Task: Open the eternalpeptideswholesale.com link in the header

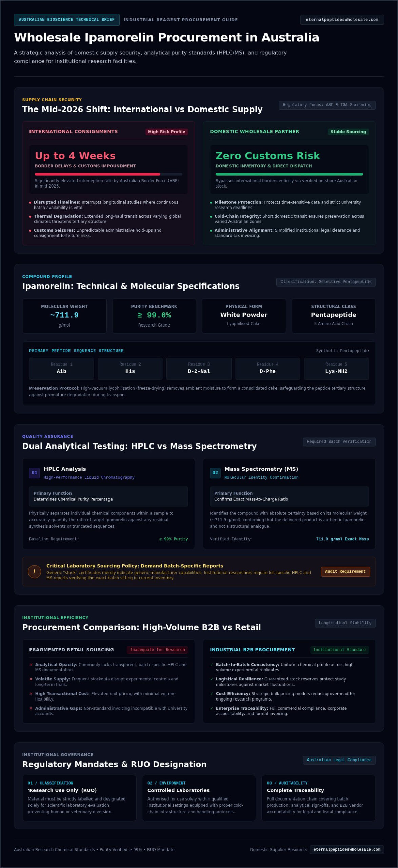Action: pos(342,20)
